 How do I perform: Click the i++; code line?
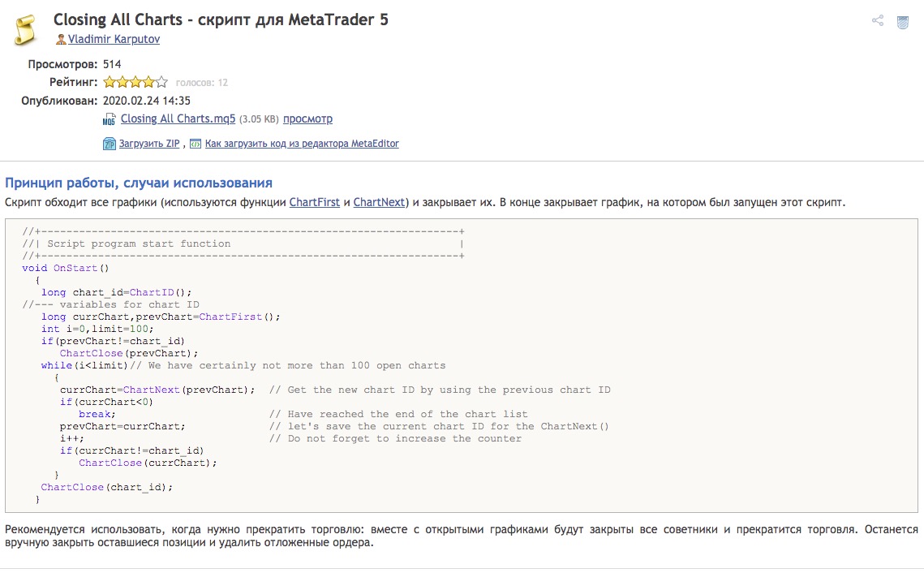coord(72,438)
